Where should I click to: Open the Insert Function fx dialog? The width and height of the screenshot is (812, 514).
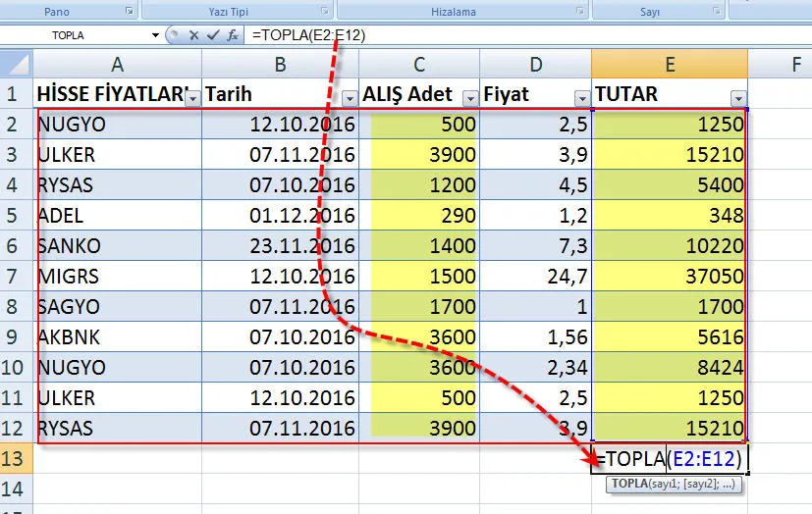[232, 34]
